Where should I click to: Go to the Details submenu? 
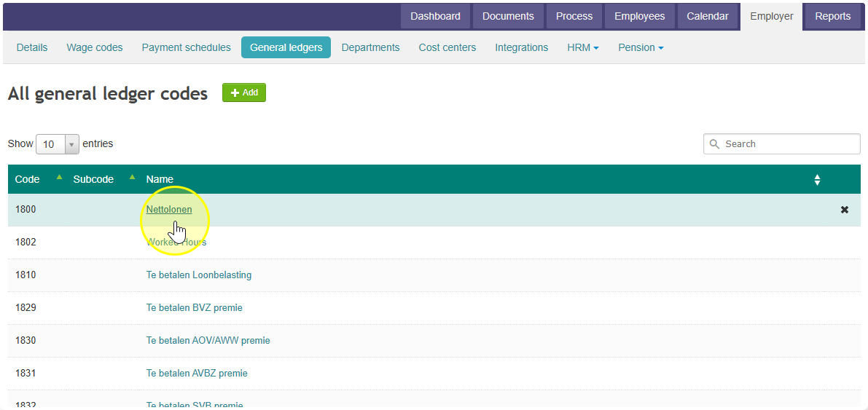tap(32, 47)
